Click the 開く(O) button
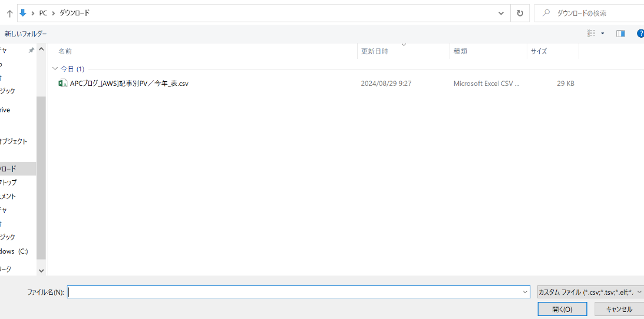 point(562,309)
